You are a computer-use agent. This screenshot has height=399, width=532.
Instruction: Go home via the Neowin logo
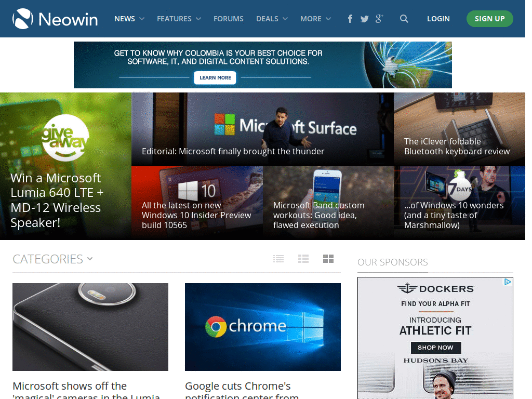pos(55,19)
